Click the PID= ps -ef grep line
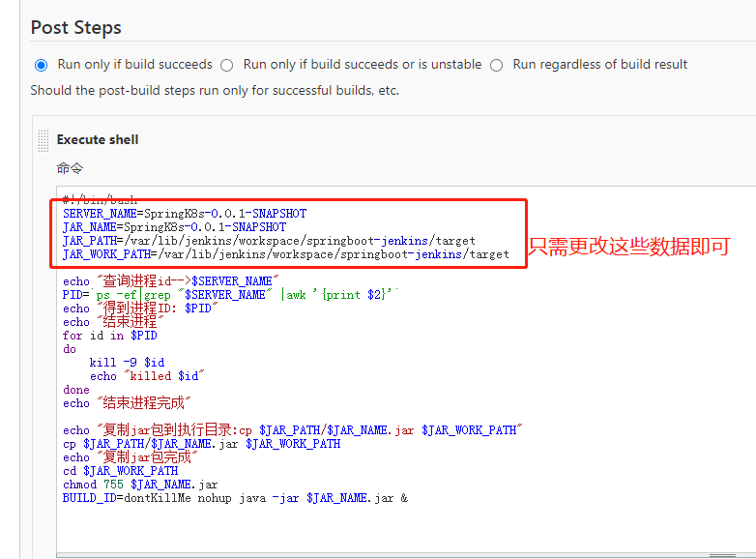 coord(227,294)
